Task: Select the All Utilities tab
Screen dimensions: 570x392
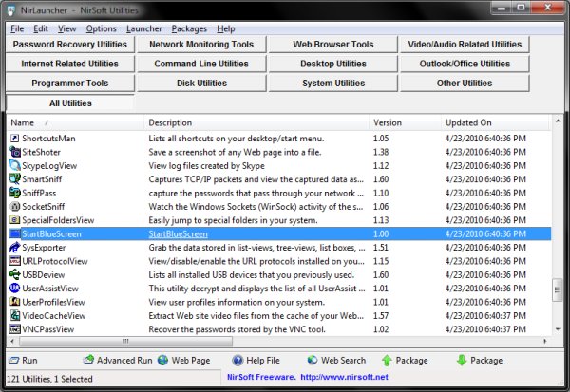Action: pos(70,103)
